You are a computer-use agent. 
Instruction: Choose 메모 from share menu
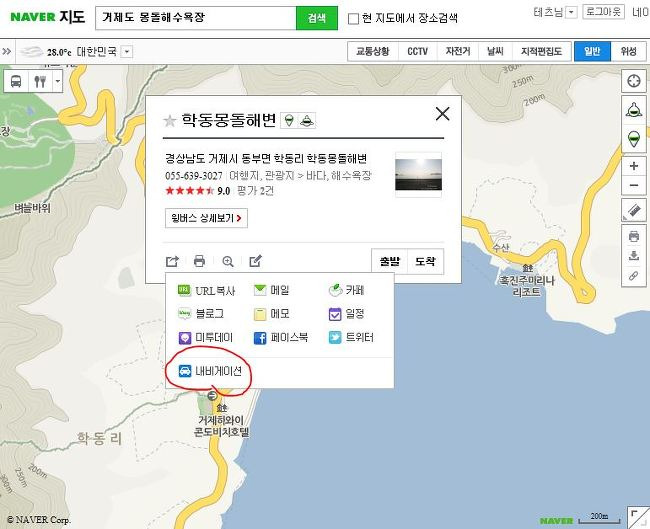pos(271,314)
